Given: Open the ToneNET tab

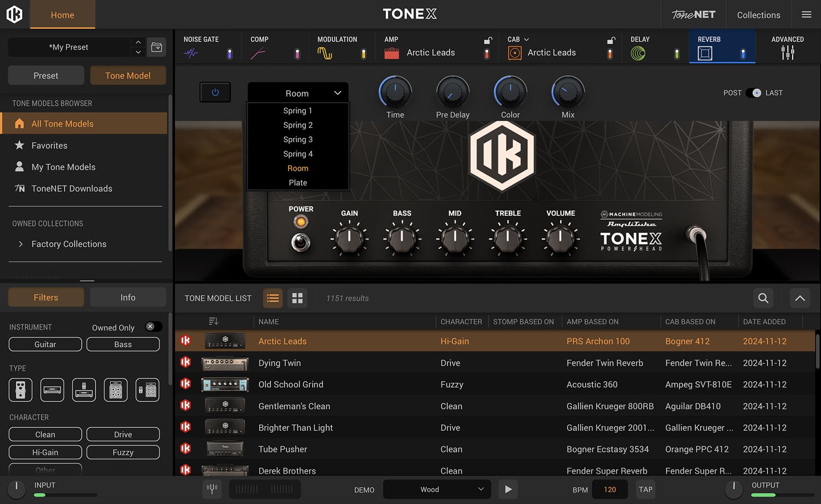Looking at the screenshot, I should [693, 14].
